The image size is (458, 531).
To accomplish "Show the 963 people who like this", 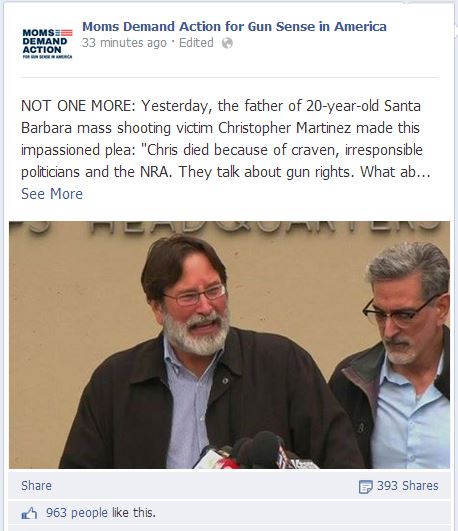I will click(101, 513).
